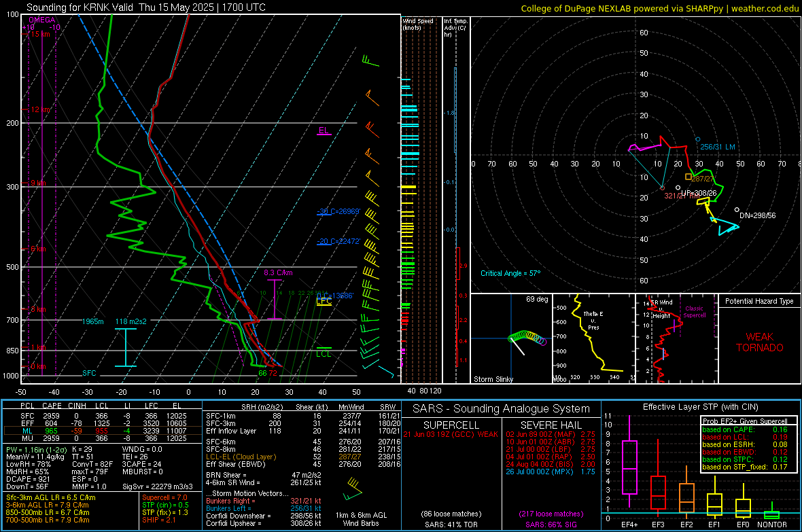The image size is (802, 532).
Task: Select the magenta OMEGA label
Action: pyautogui.click(x=41, y=20)
